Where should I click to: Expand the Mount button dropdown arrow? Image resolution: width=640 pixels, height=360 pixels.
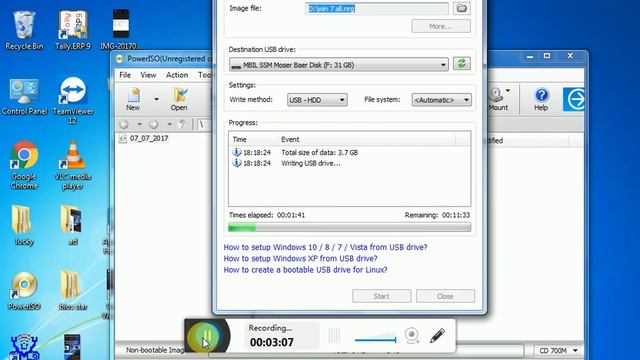(508, 91)
